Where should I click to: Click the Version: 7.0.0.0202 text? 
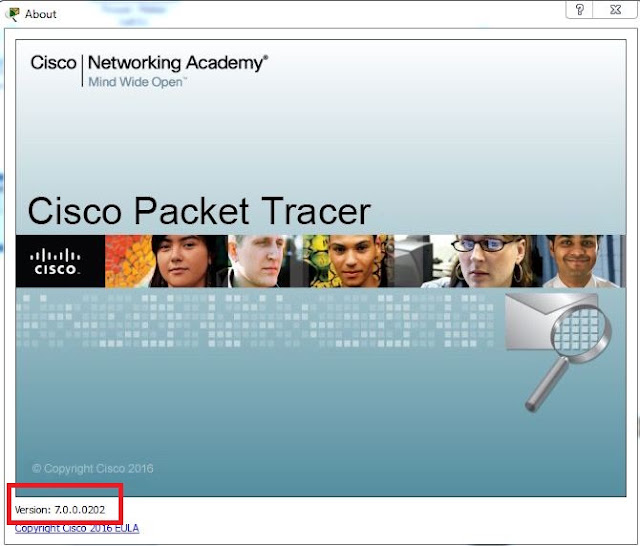pos(60,510)
